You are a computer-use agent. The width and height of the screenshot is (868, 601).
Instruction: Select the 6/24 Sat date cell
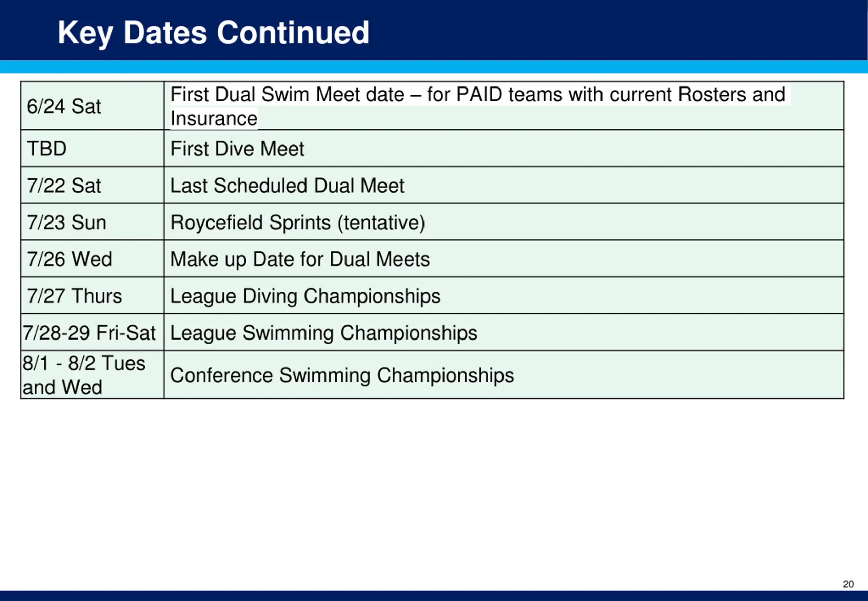point(93,106)
